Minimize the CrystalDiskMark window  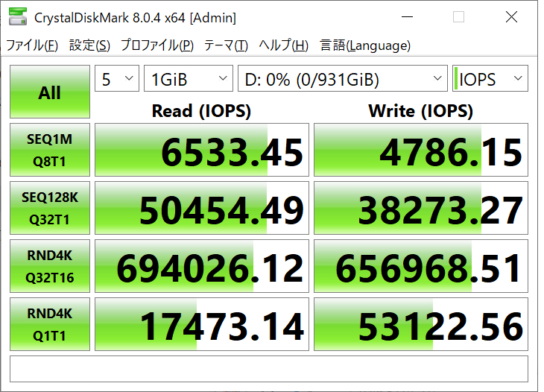coord(407,16)
